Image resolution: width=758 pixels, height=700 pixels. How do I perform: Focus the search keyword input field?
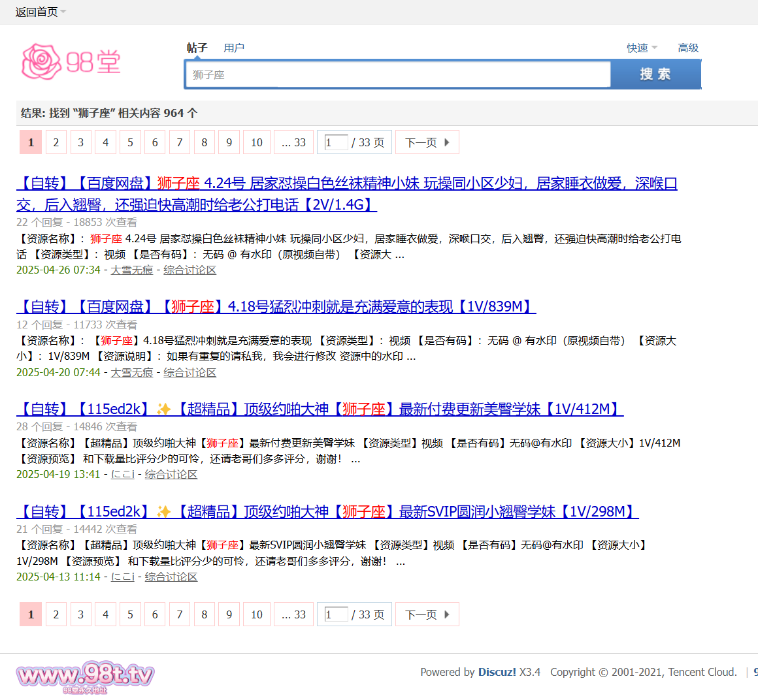(x=397, y=74)
